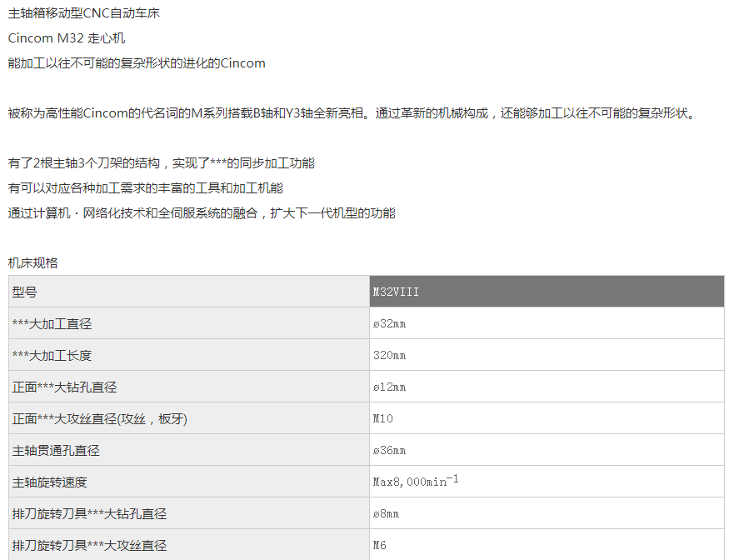Click the 机床规格 section label

coord(33,262)
